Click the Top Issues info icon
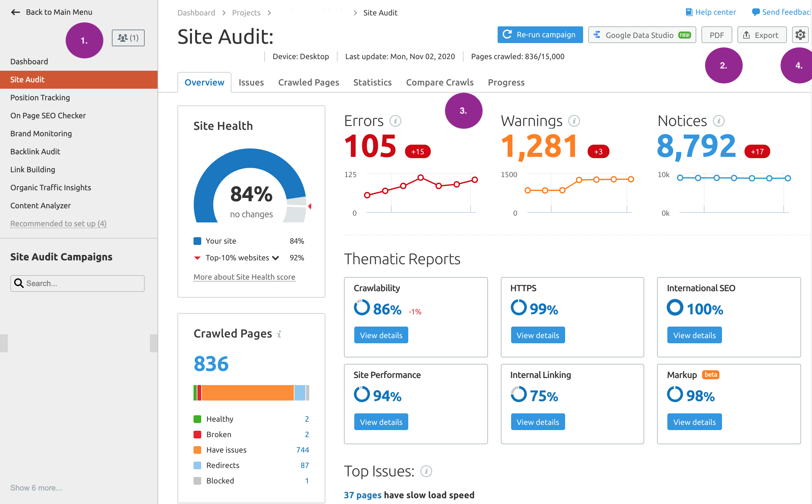 [x=426, y=471]
